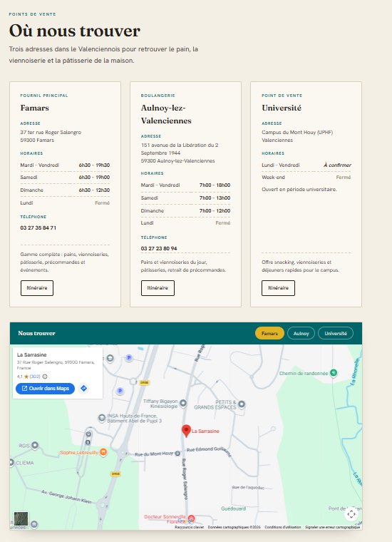Click the Week-end row label

pos(273,178)
